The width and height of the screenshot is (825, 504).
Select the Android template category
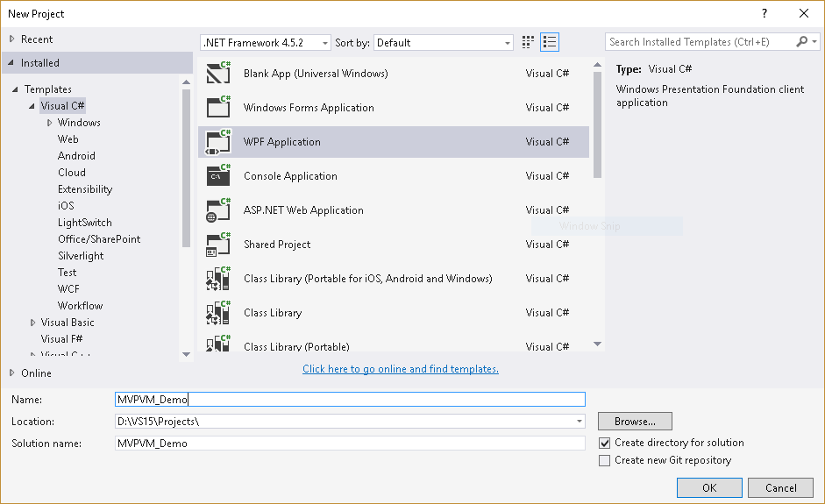[x=76, y=156]
